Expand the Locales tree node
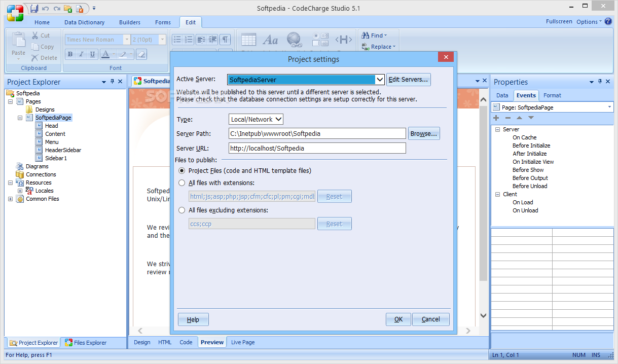The image size is (618, 364). (x=20, y=191)
